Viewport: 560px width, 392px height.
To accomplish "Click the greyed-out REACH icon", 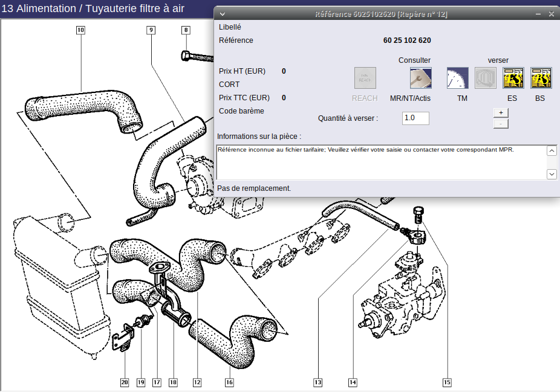I will 365,78.
